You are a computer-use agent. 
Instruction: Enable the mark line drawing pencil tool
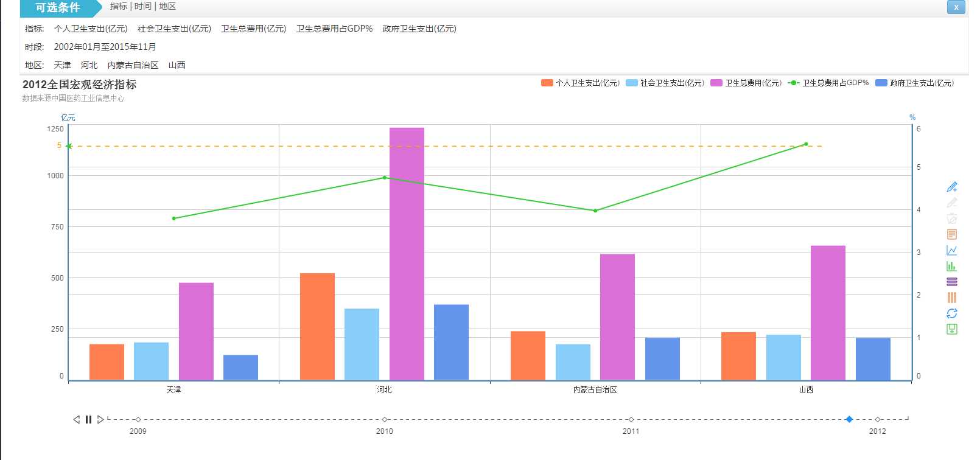(x=952, y=187)
